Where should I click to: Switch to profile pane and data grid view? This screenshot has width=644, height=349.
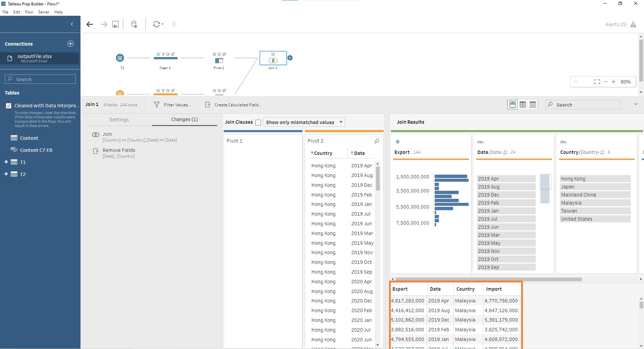point(513,105)
